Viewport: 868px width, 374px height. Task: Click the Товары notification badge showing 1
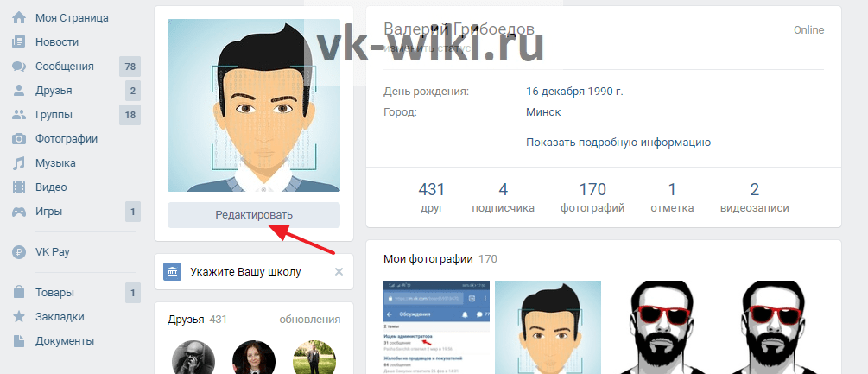coord(133,293)
